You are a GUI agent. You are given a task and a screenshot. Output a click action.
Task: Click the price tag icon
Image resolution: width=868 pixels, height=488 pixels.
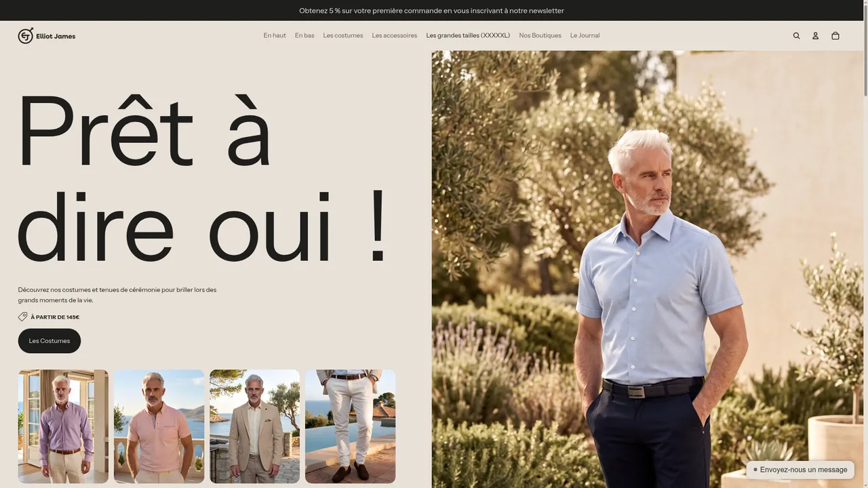23,317
